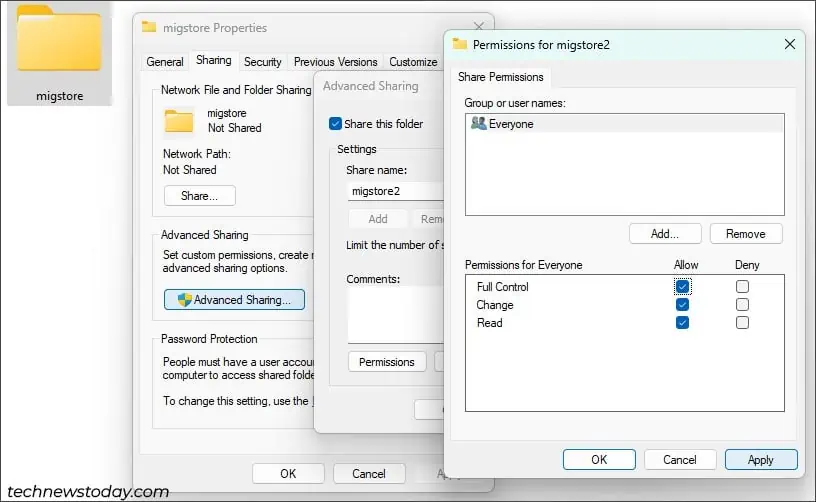The height and width of the screenshot is (502, 816).
Task: Tick Deny checkbox for Full Control
Action: [742, 287]
